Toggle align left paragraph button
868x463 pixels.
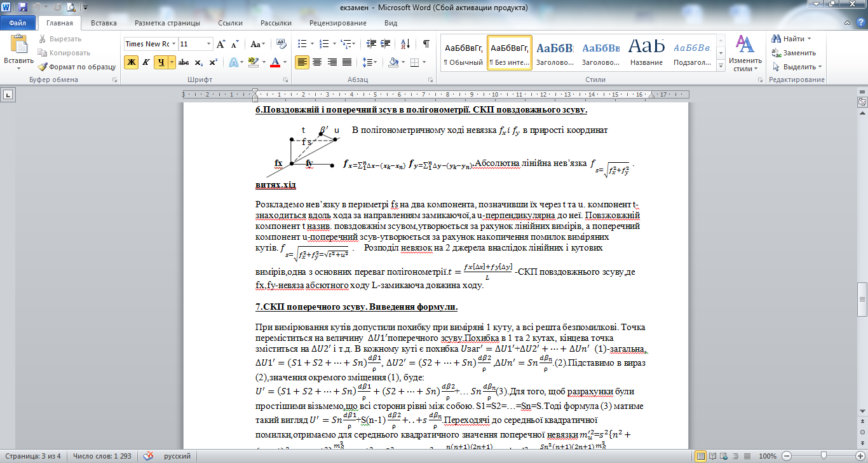[x=302, y=62]
